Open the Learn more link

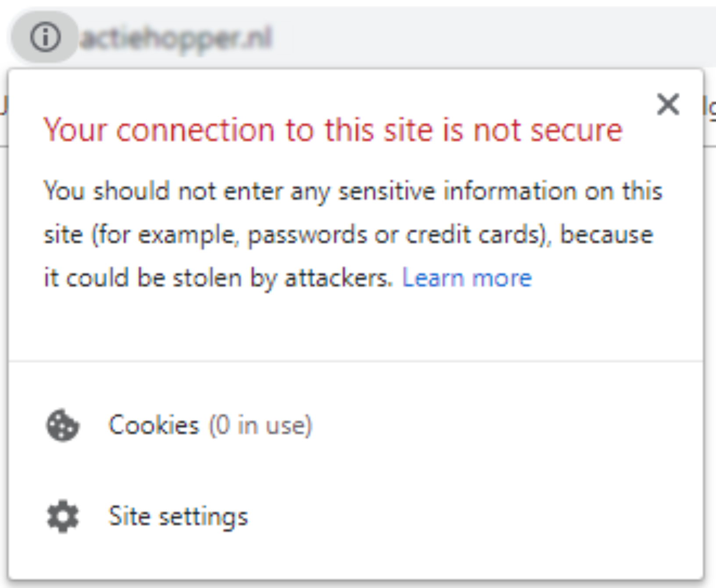pyautogui.click(x=467, y=278)
